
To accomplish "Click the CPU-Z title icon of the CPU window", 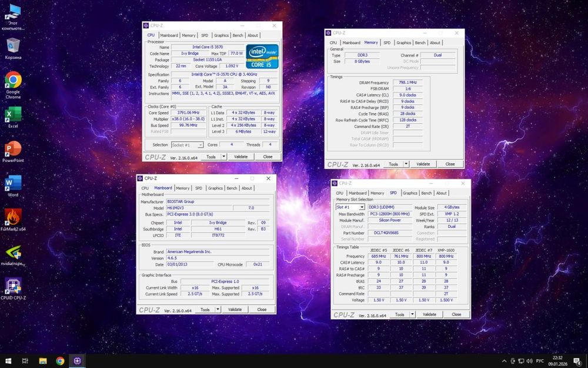I will point(146,25).
